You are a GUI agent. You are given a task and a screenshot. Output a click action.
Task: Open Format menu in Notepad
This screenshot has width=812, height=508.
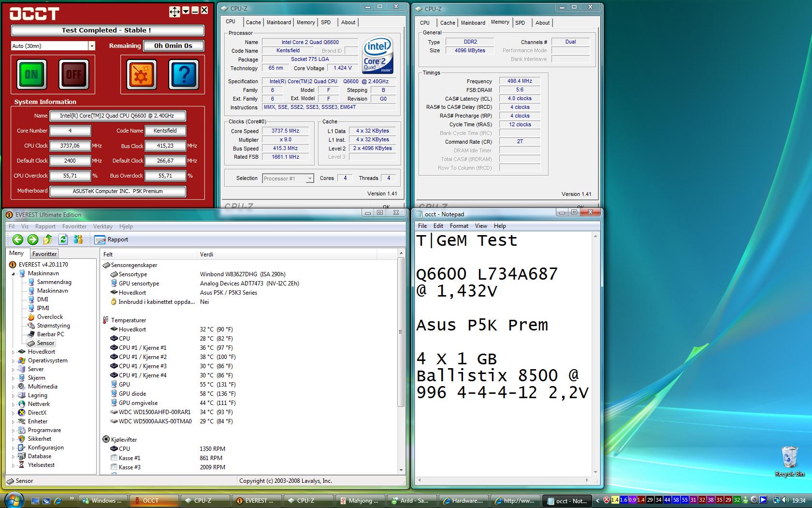tap(459, 226)
